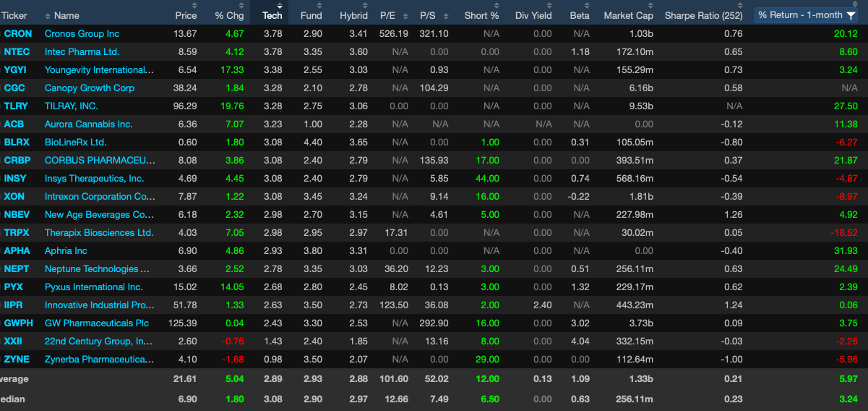
Task: Open the XXII ticker link
Action: click(13, 342)
